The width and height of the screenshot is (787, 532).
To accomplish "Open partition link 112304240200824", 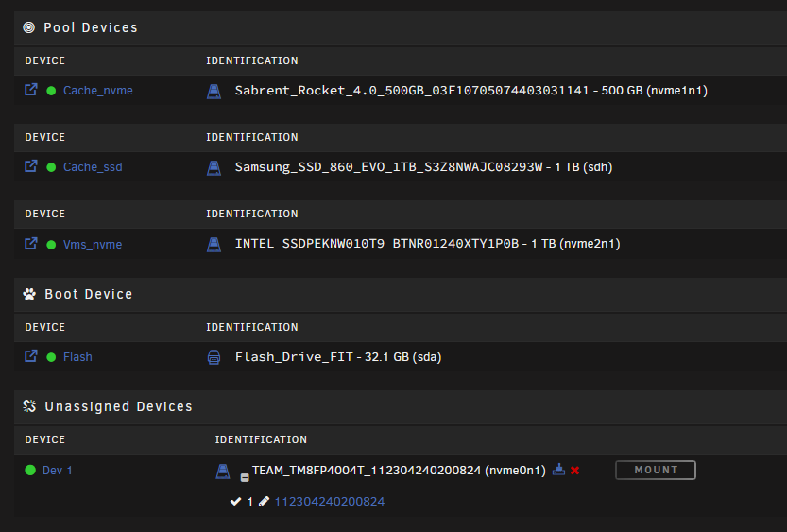I will 329,502.
